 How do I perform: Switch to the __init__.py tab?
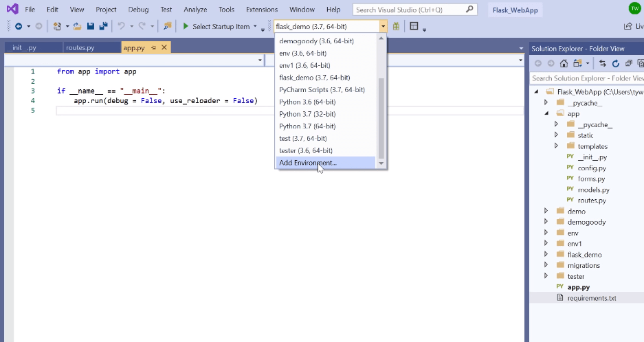click(x=22, y=47)
